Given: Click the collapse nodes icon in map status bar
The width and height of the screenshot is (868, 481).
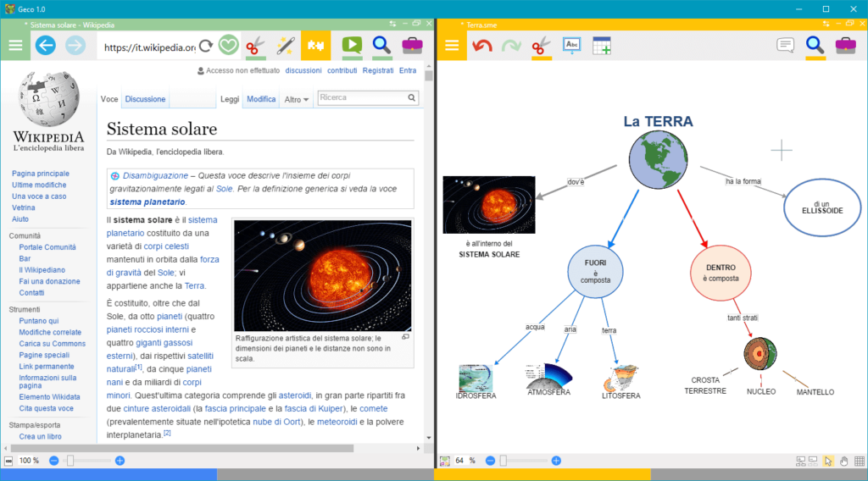Looking at the screenshot, I should pyautogui.click(x=813, y=461).
